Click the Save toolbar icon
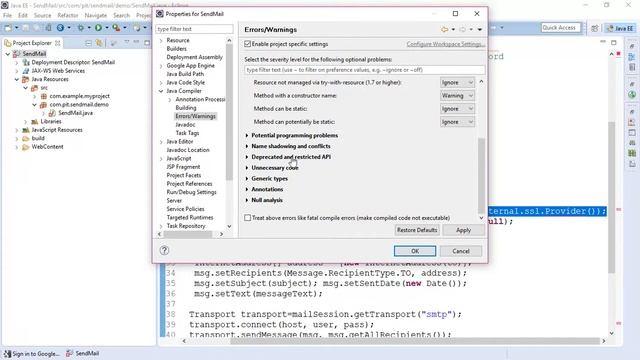This screenshot has width=640, height=360. click(25, 28)
